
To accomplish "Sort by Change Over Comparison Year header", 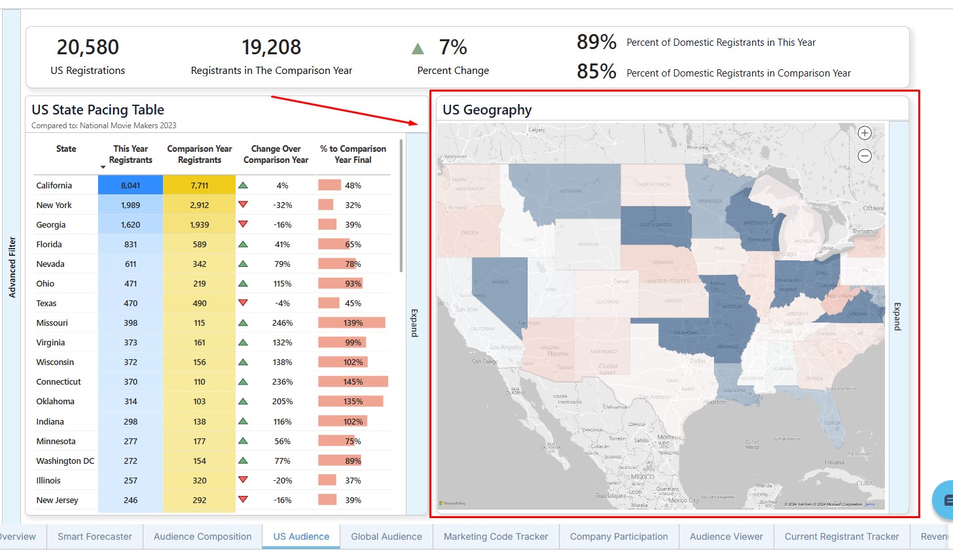I will (276, 154).
